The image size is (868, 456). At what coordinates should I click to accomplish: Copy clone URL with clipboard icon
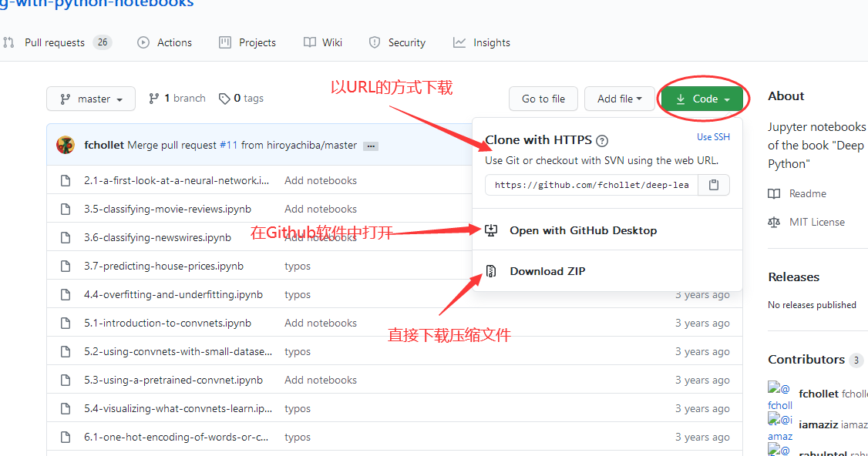(714, 185)
